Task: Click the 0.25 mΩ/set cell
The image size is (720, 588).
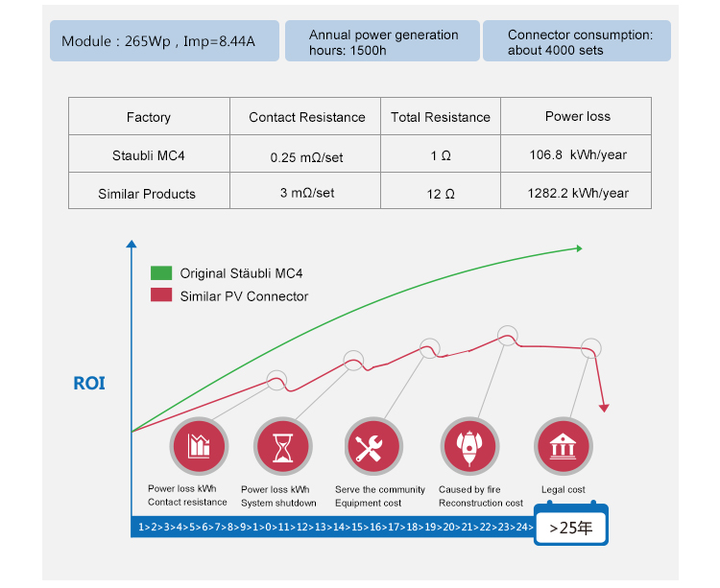Action: (305, 154)
